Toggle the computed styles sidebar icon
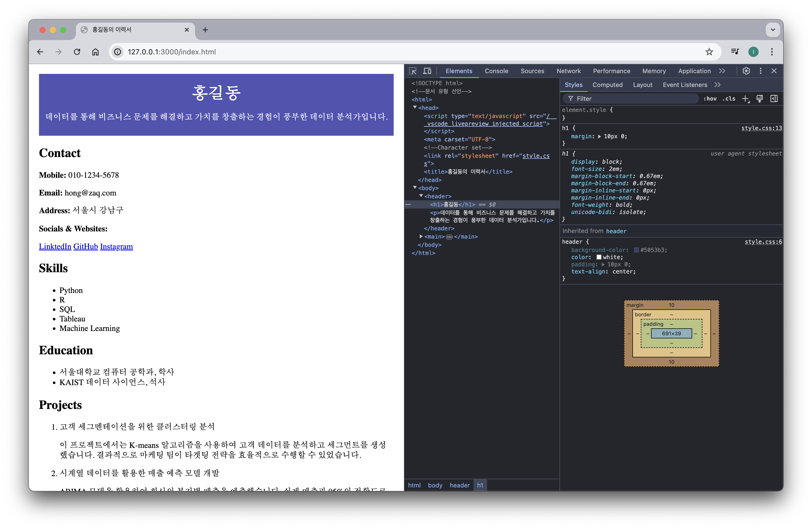This screenshot has height=529, width=812. coord(774,99)
